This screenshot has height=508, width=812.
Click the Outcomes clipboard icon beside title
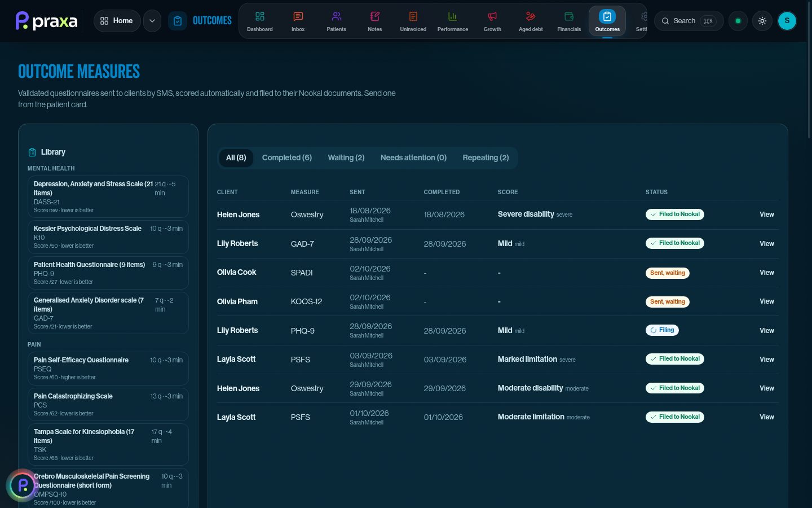(x=178, y=21)
